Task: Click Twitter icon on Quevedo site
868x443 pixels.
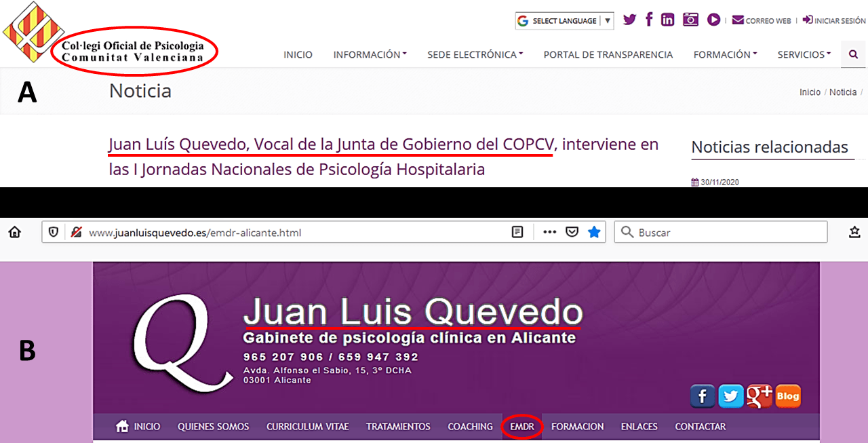Action: 731,396
